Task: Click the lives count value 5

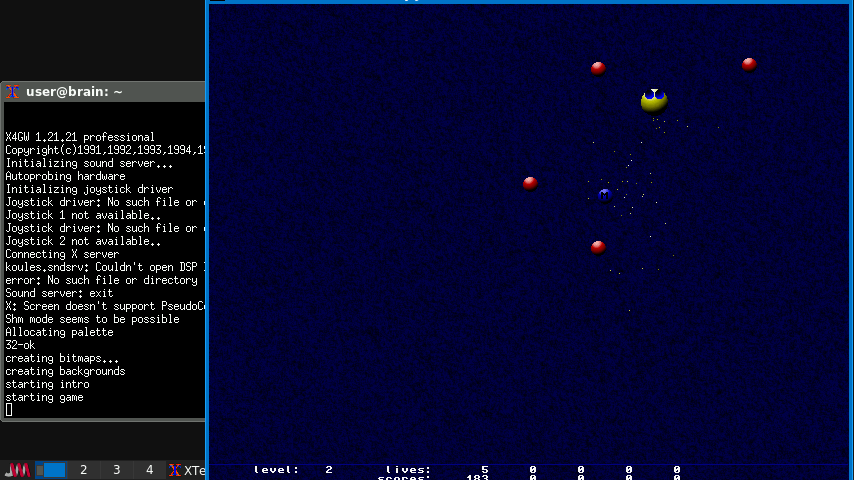Action: [485, 469]
